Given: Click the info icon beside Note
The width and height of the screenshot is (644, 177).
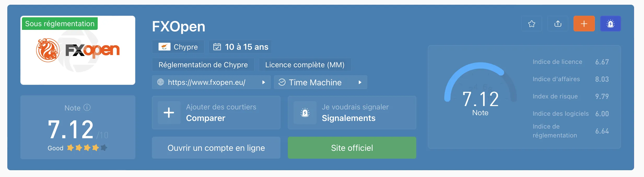Looking at the screenshot, I should [x=87, y=108].
